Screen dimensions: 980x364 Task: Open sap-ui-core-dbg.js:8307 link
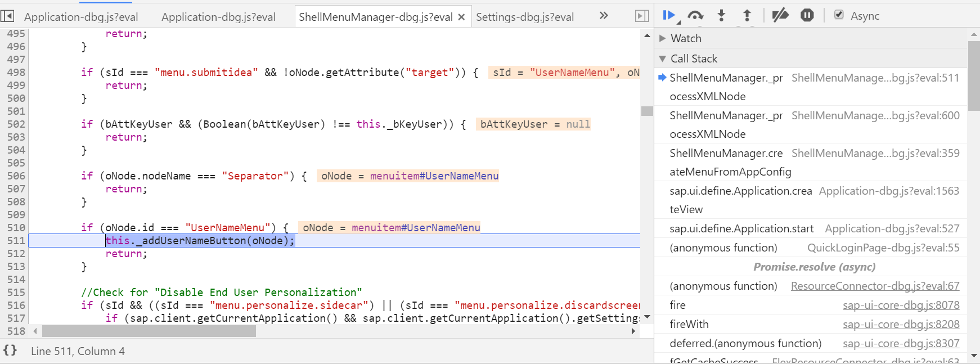click(x=901, y=343)
